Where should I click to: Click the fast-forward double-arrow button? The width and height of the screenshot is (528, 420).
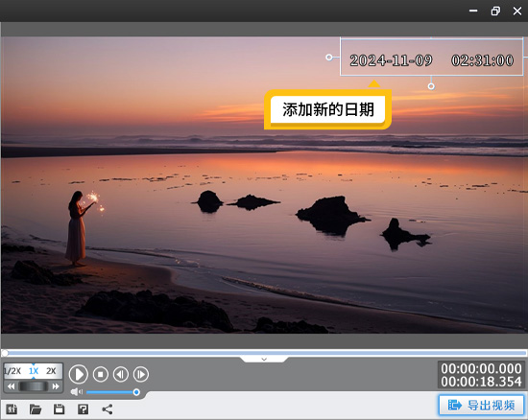pos(56,386)
